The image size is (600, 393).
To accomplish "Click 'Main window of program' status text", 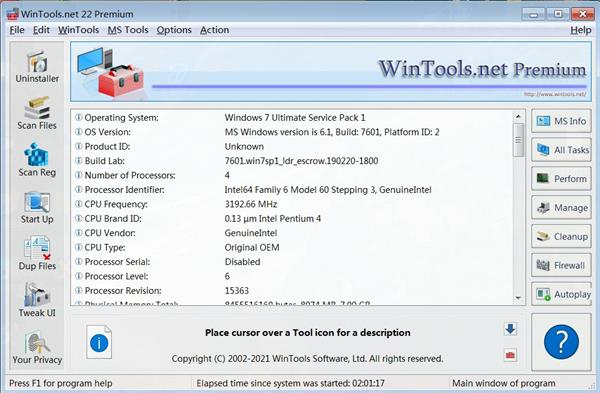I will coord(504,383).
